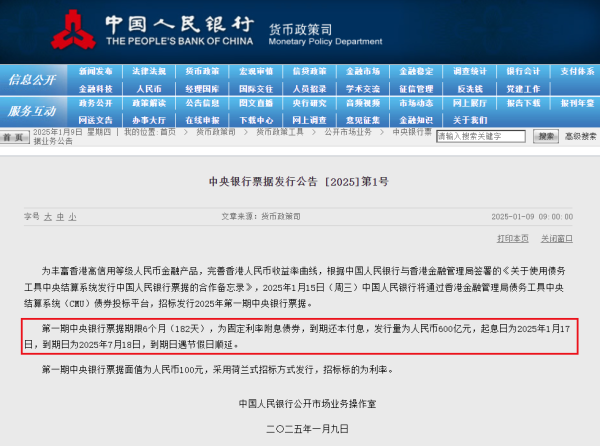Viewport: 600px width, 446px height.
Task: Open 报刊年鉴 section
Action: point(577,103)
